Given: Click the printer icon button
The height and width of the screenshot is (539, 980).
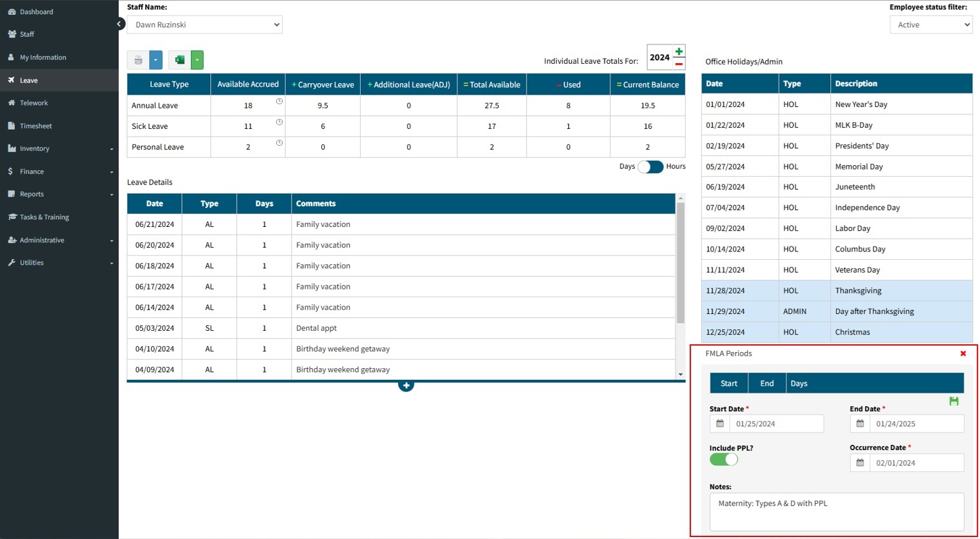Looking at the screenshot, I should coord(138,60).
